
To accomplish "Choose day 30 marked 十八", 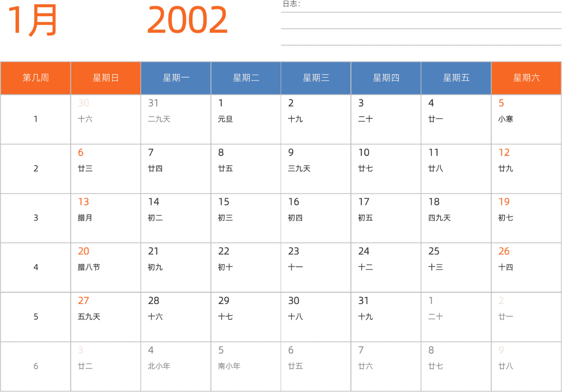I will [316, 317].
